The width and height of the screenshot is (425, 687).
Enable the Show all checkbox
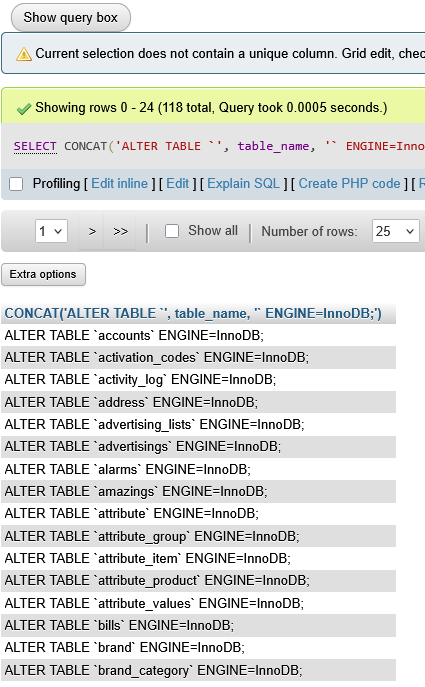point(172,231)
